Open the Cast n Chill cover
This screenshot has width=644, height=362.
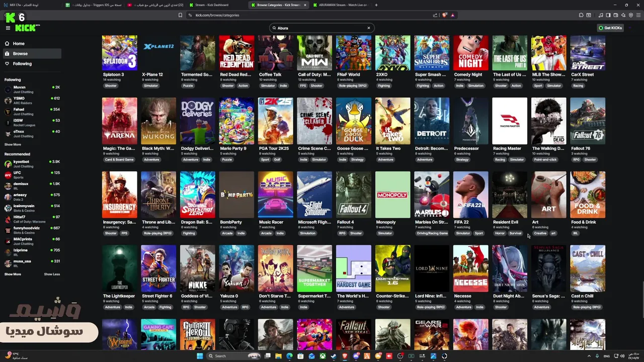click(588, 268)
